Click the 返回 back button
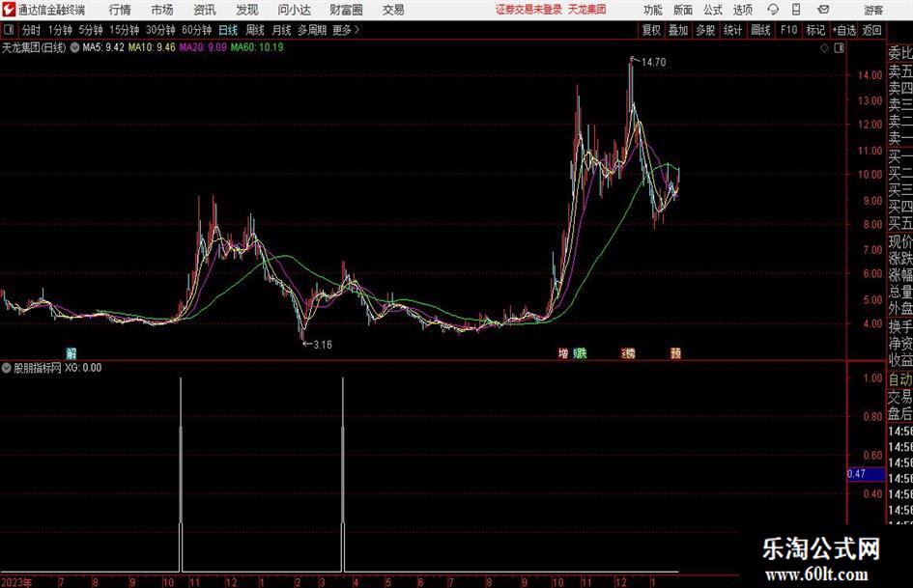Image resolution: width=913 pixels, height=588 pixels. [x=871, y=30]
